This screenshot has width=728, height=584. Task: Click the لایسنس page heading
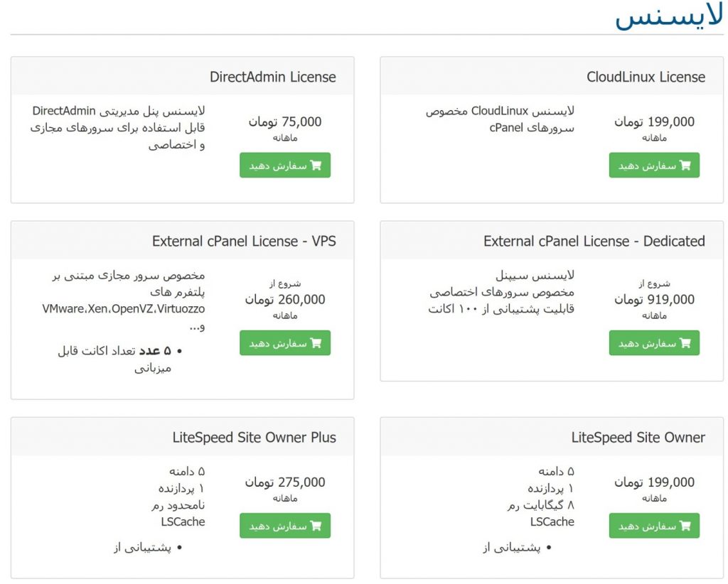pos(668,17)
